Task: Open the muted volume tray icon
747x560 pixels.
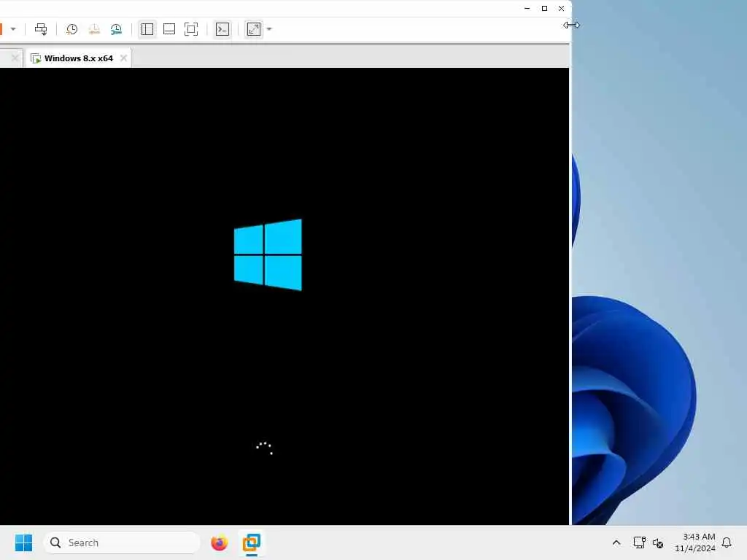Action: [x=658, y=542]
